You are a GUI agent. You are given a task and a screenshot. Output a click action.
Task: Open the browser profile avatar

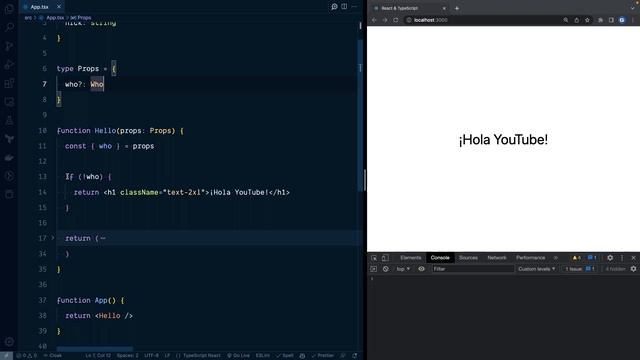click(622, 20)
